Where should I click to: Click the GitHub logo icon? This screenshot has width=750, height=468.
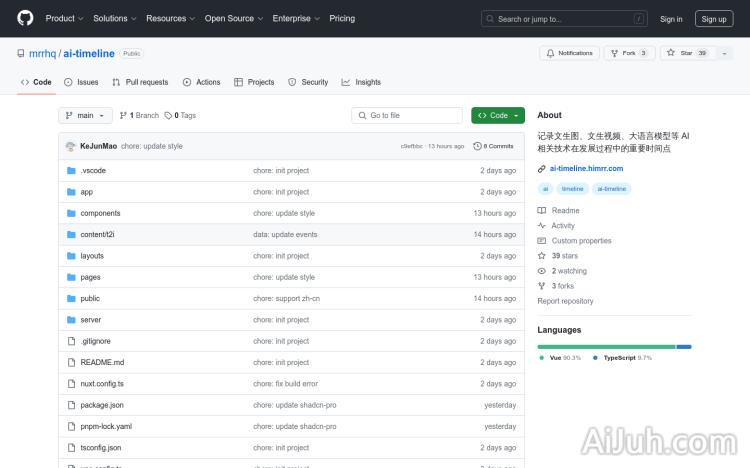point(25,18)
